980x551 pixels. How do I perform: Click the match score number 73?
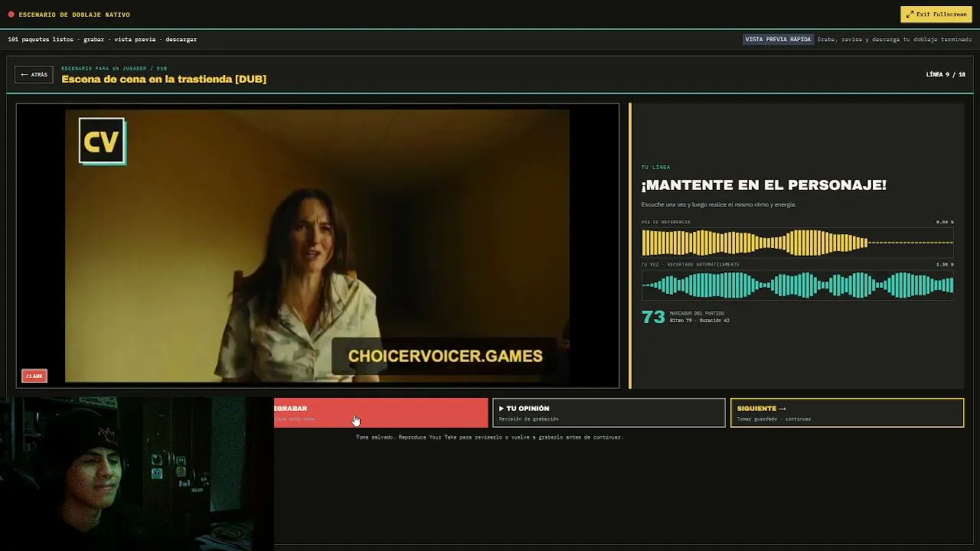(653, 317)
